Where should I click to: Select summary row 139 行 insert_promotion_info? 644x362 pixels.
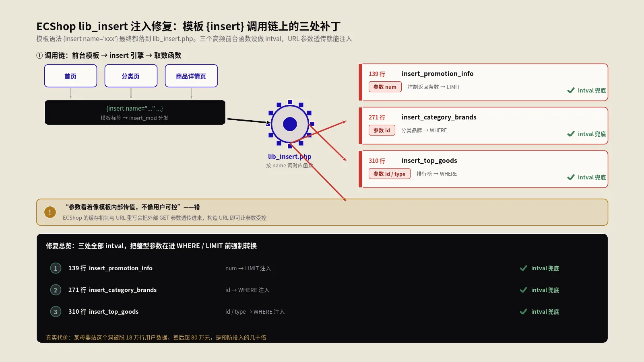[110, 268]
